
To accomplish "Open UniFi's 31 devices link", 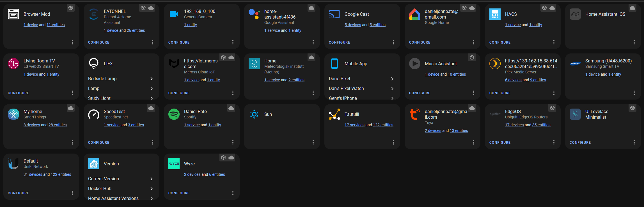I will point(33,174).
